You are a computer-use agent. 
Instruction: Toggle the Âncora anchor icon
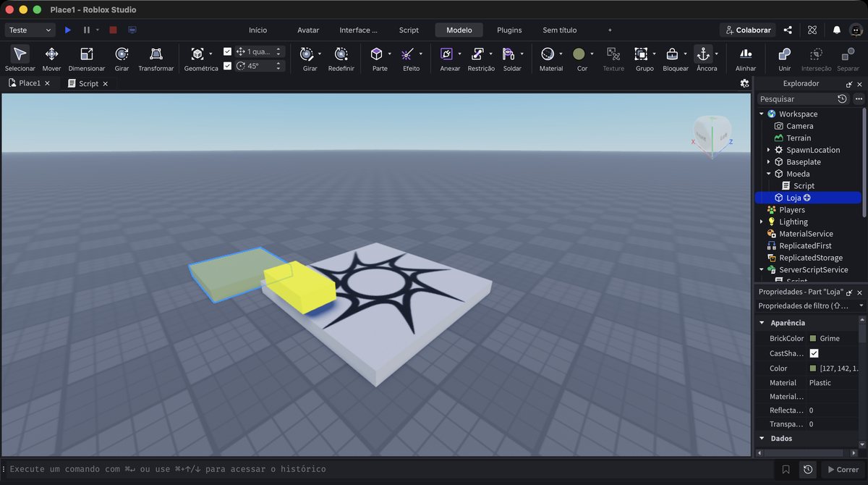pos(703,54)
